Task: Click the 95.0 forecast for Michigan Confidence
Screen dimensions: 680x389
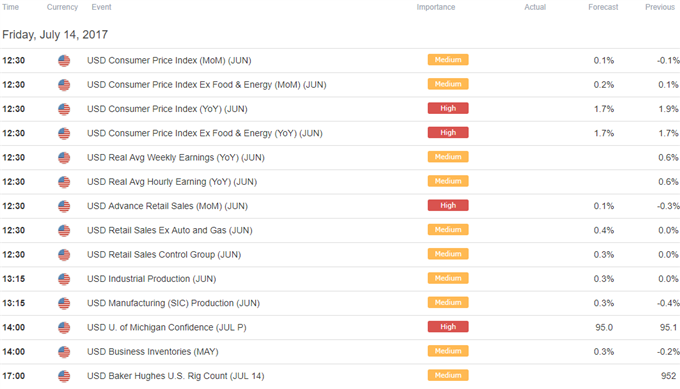Action: [x=604, y=328]
